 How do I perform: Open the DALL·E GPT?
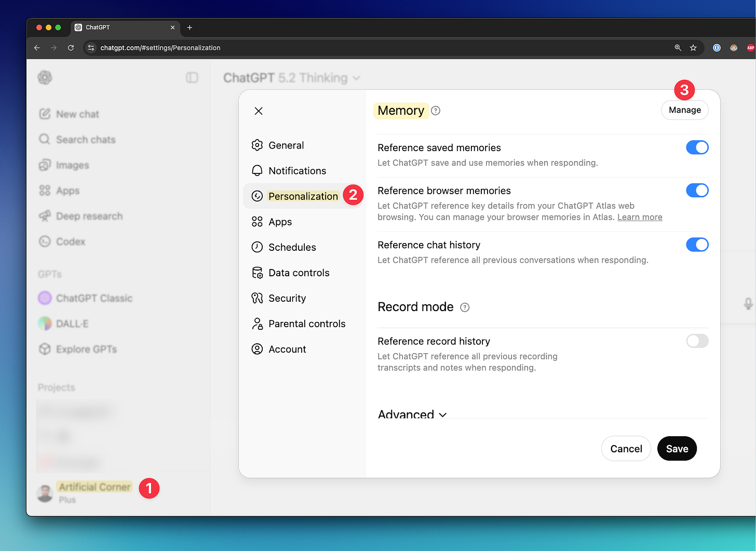pos(63,324)
